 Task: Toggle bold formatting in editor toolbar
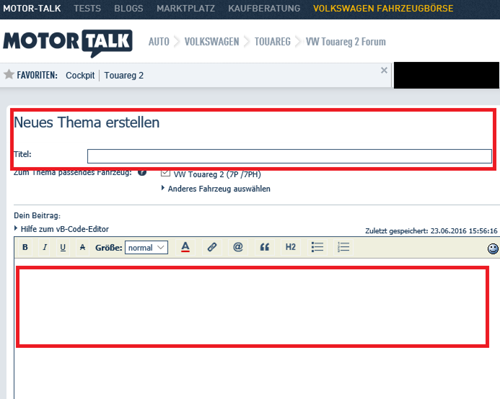[25, 247]
